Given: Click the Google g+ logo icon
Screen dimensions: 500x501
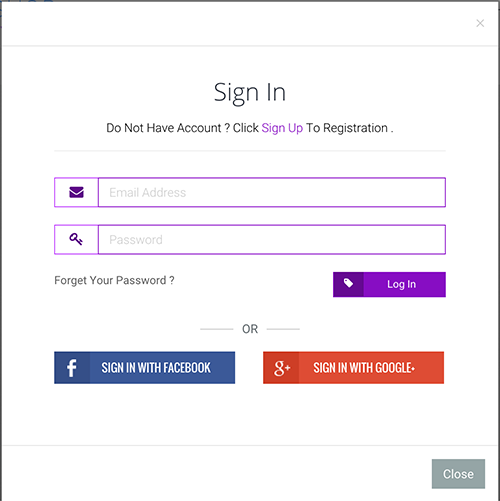Looking at the screenshot, I should pyautogui.click(x=282, y=368).
